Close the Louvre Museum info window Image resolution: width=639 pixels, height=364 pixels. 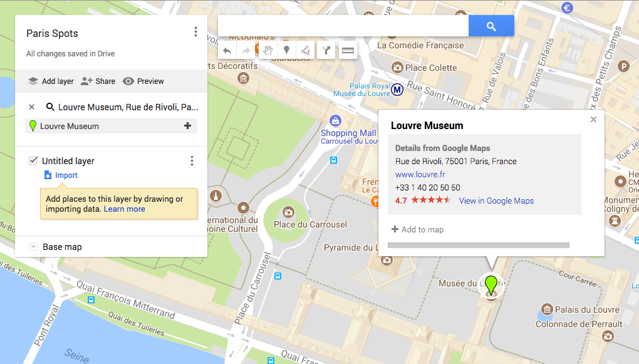coord(593,119)
